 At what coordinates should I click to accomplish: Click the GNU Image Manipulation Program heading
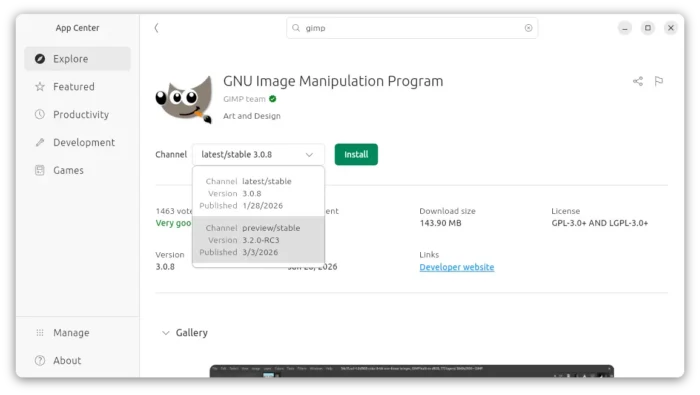click(x=333, y=81)
